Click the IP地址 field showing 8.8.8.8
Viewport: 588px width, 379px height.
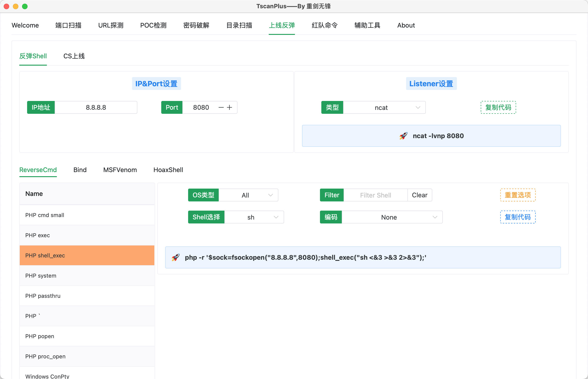point(96,108)
